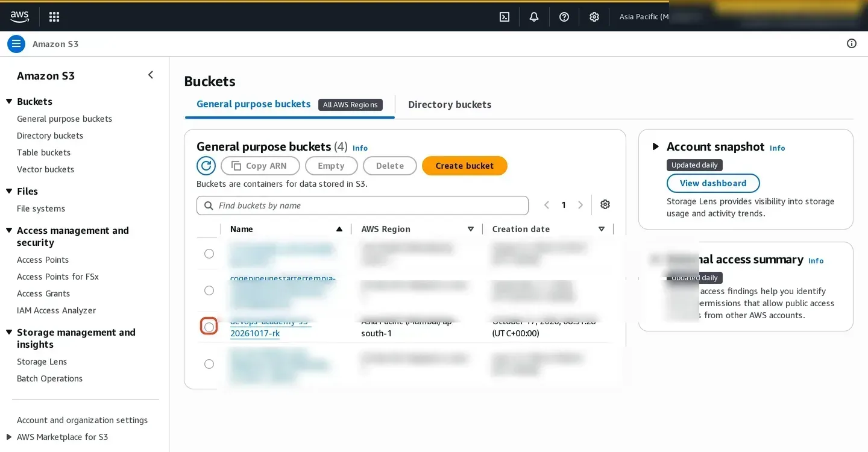Click the Create bucket button
868x452 pixels.
pyautogui.click(x=465, y=166)
